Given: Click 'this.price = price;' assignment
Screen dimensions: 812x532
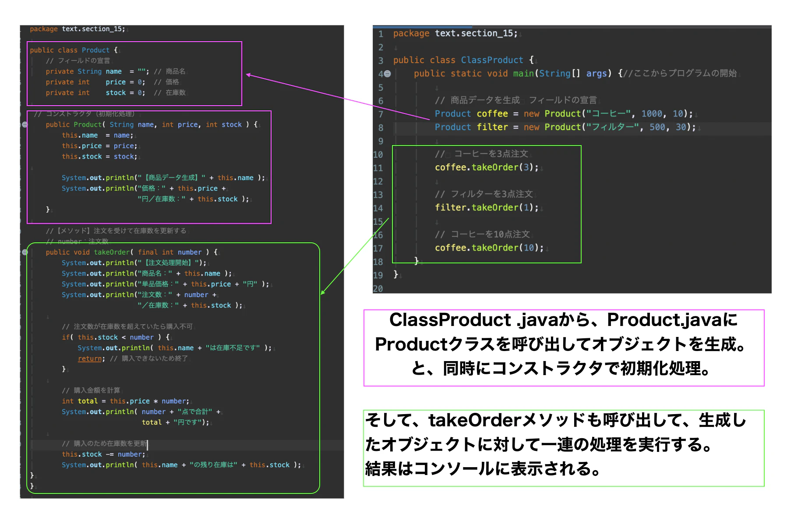Looking at the screenshot, I should pyautogui.click(x=99, y=146).
